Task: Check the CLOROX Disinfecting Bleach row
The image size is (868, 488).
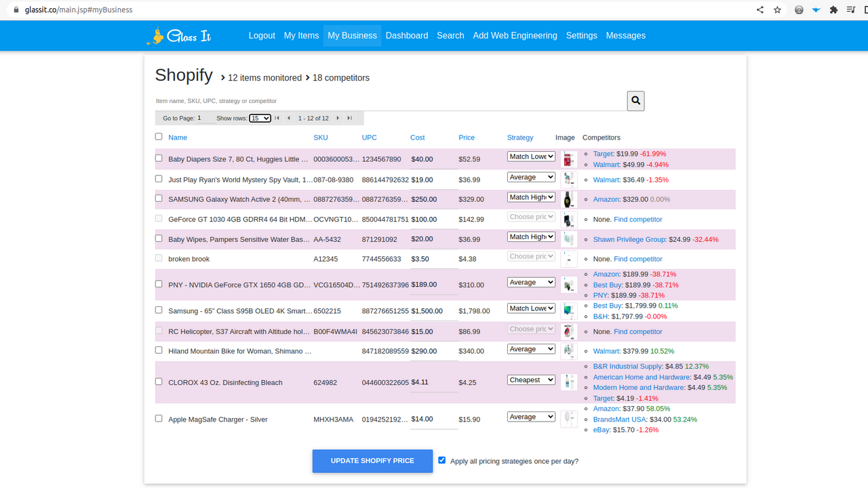Action: tap(159, 382)
